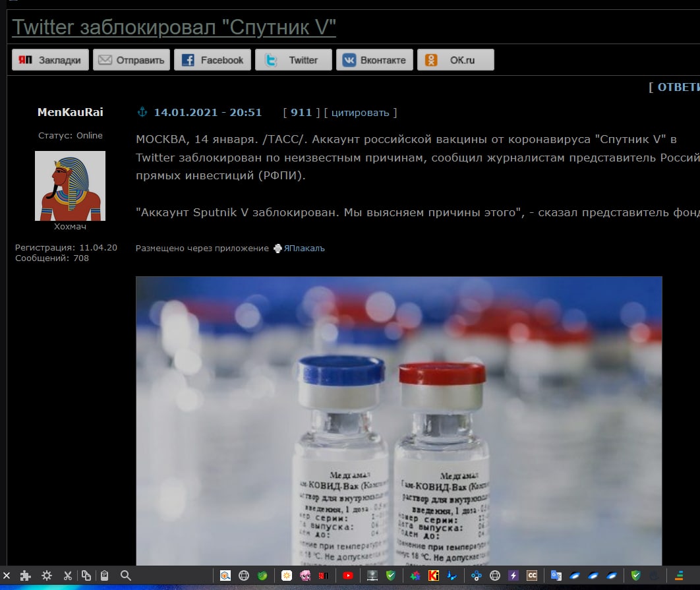700x590 pixels.
Task: Click the yellow-red Ki icon
Action: click(x=434, y=575)
